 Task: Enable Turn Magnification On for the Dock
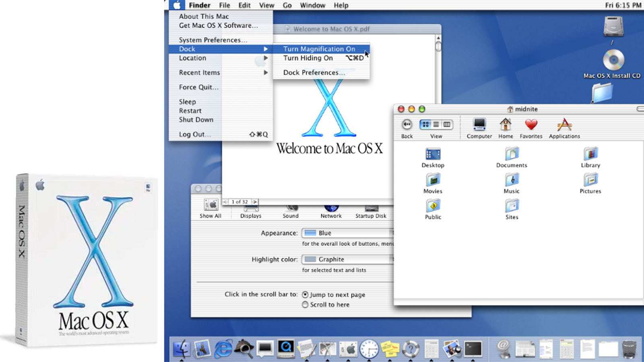point(319,49)
